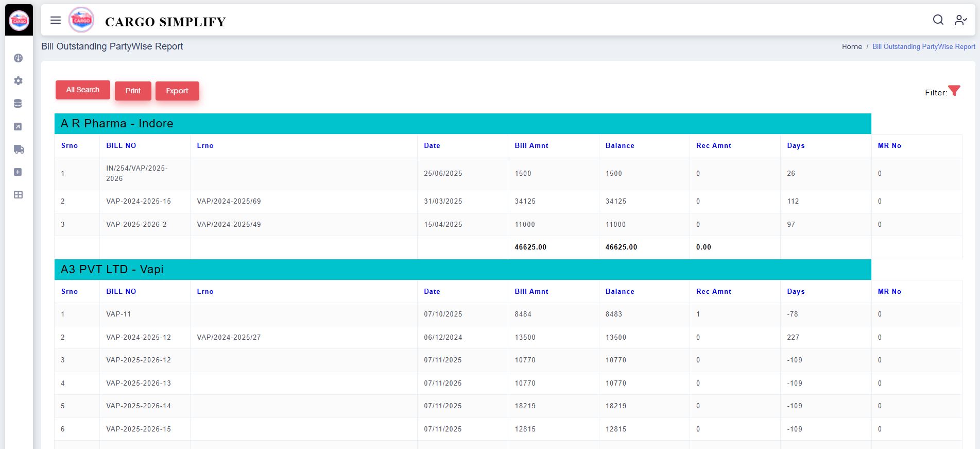Expand the user account menu icon
Viewport: 980px width, 449px height.
click(960, 20)
